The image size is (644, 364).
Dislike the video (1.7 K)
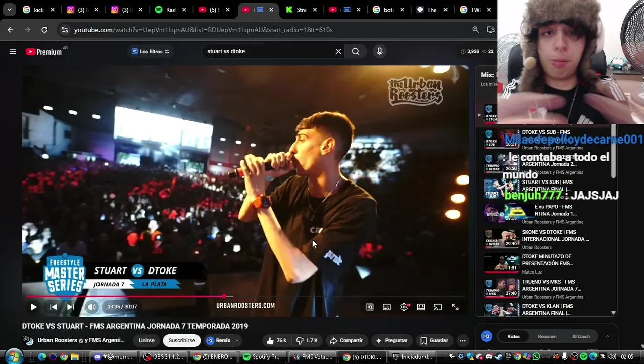[x=307, y=341]
